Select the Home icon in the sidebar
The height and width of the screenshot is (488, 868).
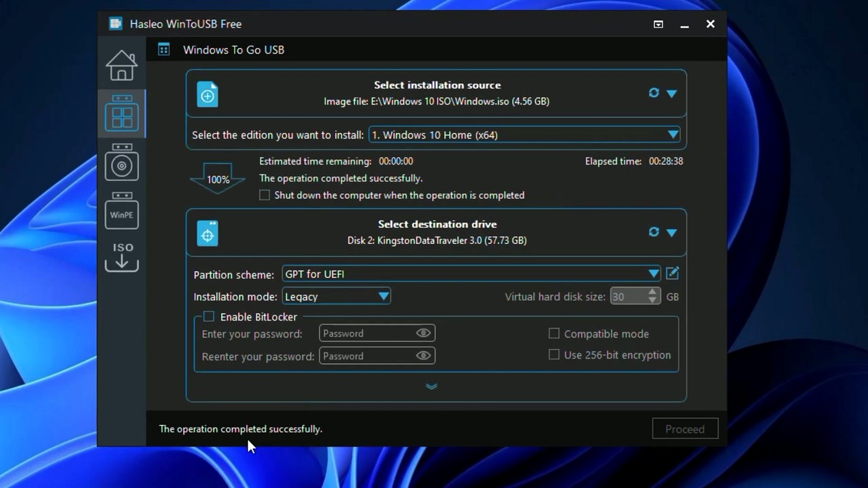[121, 64]
